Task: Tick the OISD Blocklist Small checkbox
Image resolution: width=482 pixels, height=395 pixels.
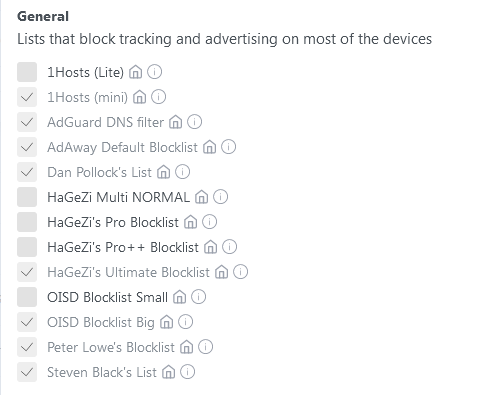Action: (x=27, y=297)
